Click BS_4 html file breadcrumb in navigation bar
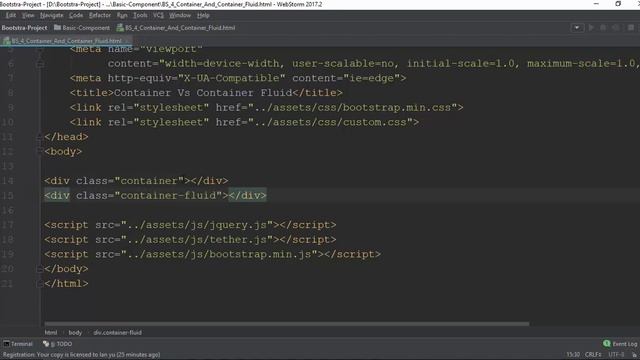This screenshot has height=360, width=640. coord(176,28)
